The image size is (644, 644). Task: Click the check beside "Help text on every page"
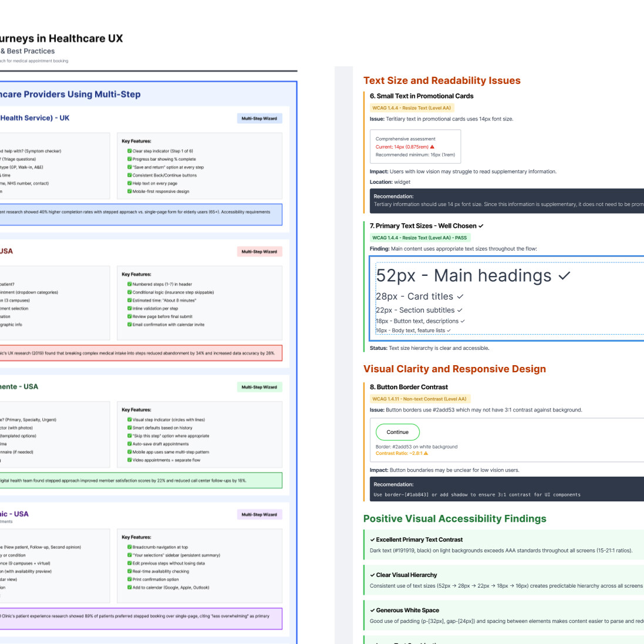(129, 183)
